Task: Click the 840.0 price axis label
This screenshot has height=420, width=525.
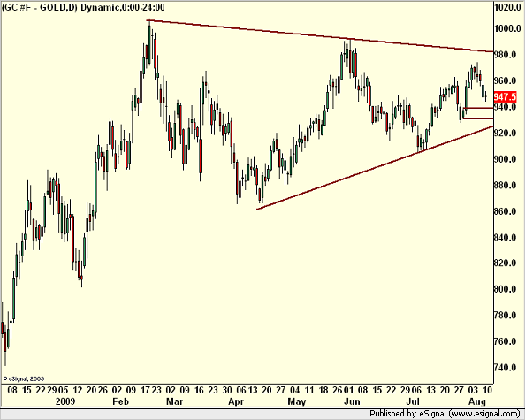Action: pos(505,238)
